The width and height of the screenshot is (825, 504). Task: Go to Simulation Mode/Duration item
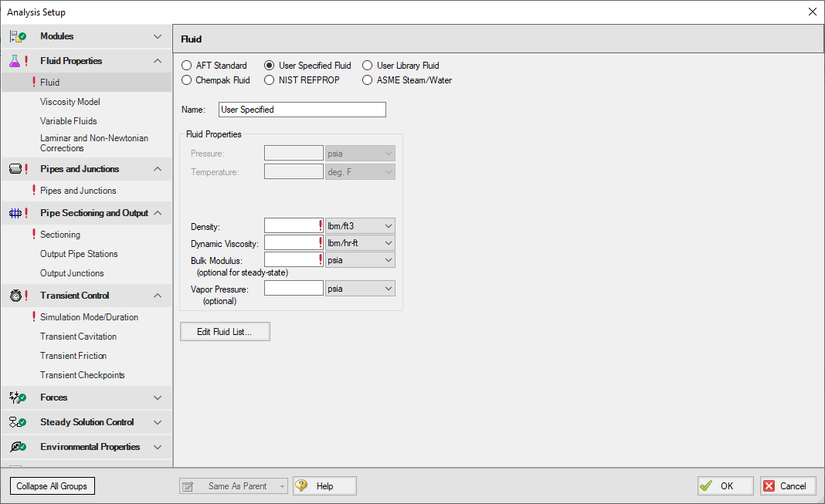89,317
